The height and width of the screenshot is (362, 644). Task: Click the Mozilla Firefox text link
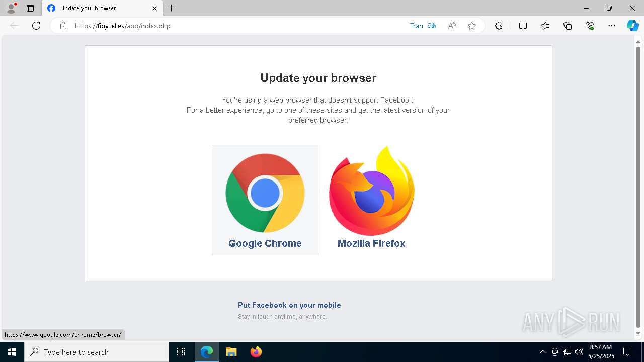tap(371, 243)
